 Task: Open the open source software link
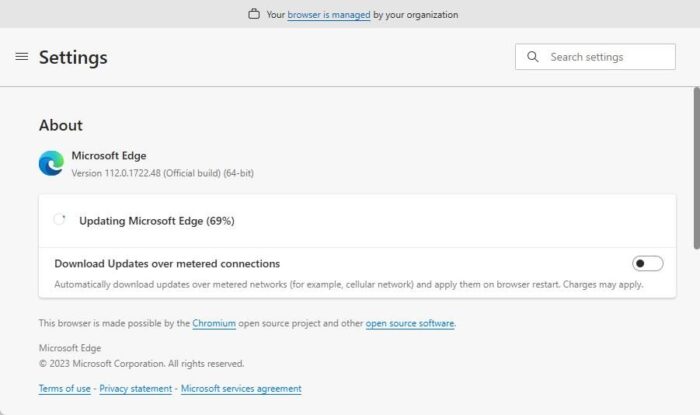410,323
